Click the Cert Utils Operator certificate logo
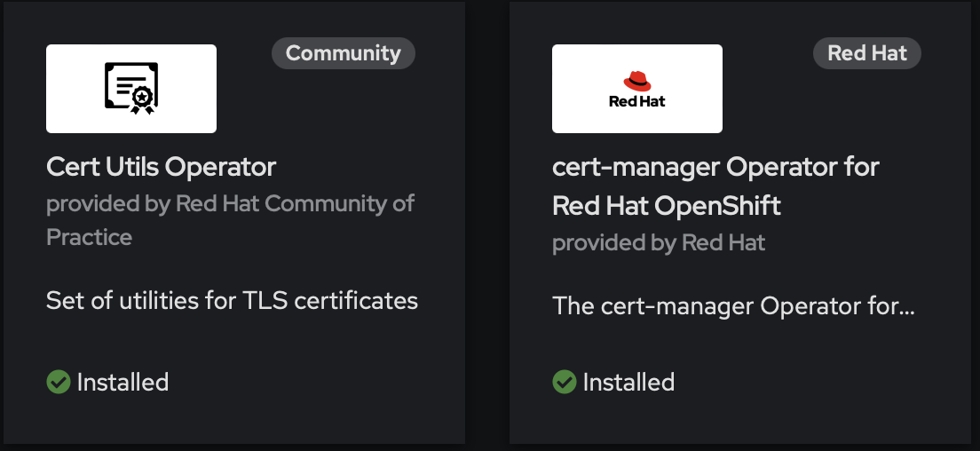 (131, 89)
